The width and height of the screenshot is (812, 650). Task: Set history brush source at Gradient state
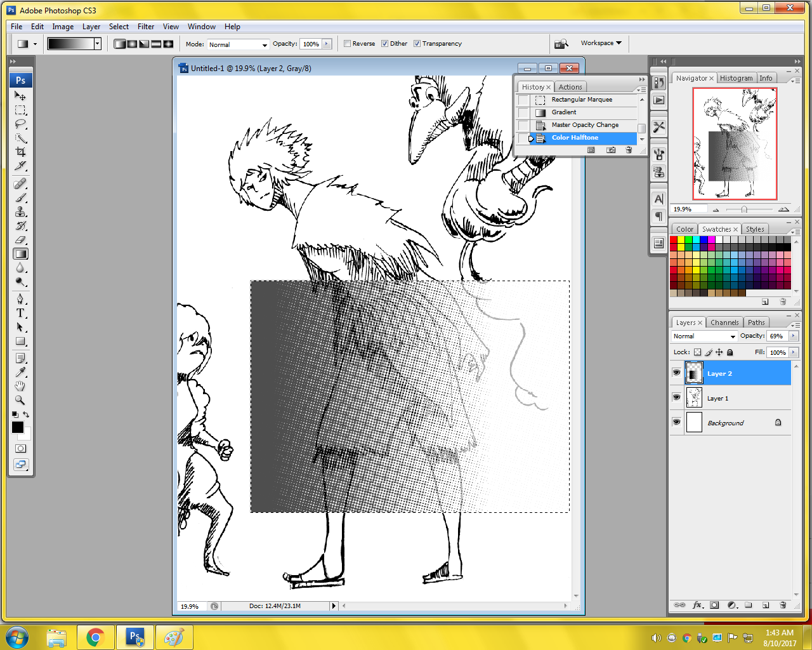coord(523,112)
